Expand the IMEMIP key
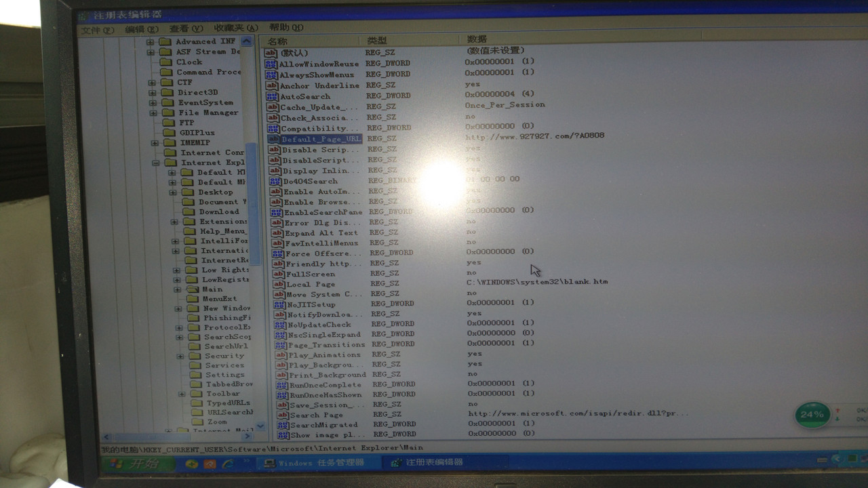 pyautogui.click(x=155, y=143)
